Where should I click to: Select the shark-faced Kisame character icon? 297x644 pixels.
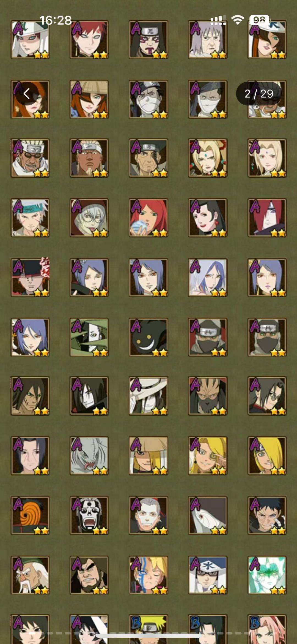[x=89, y=455]
